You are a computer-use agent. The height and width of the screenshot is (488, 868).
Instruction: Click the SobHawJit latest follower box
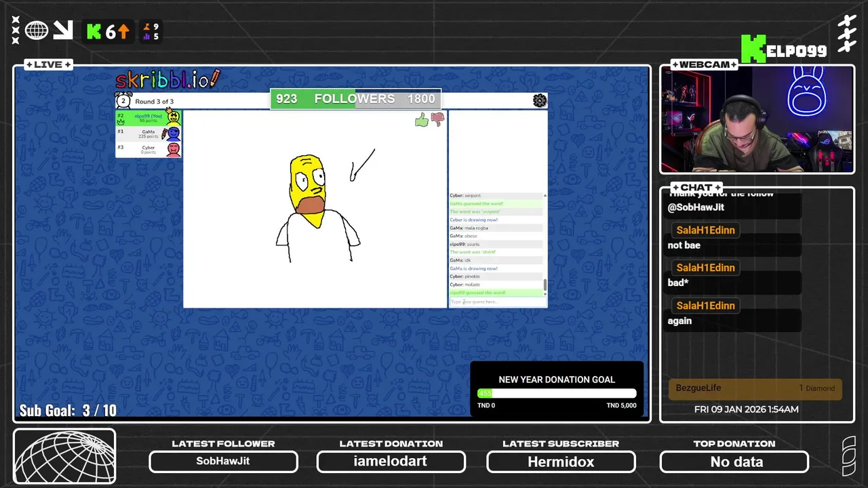(223, 462)
